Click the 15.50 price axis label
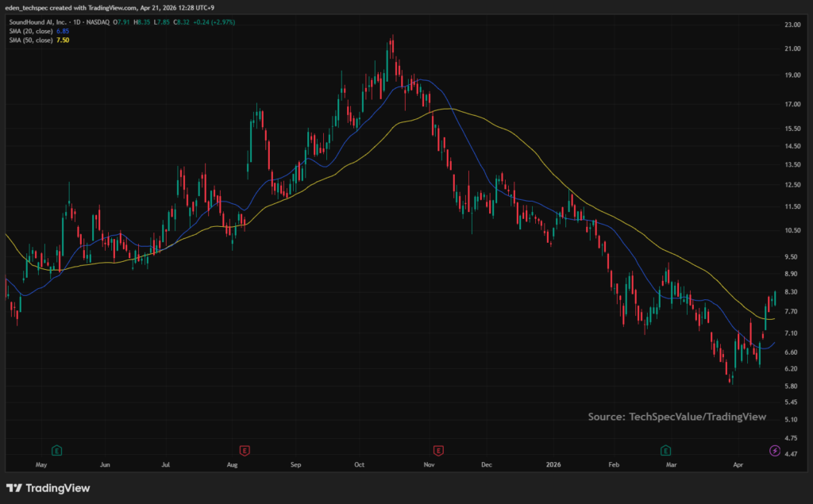813x504 pixels. click(793, 129)
